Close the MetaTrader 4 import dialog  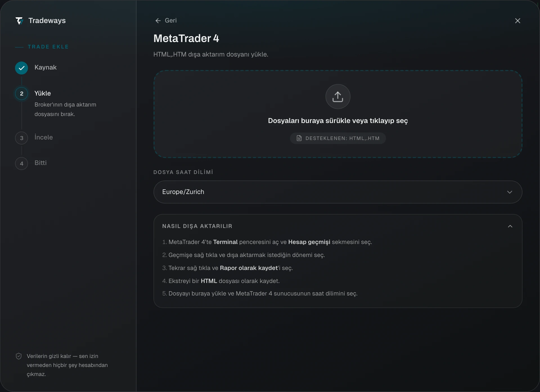tap(517, 21)
